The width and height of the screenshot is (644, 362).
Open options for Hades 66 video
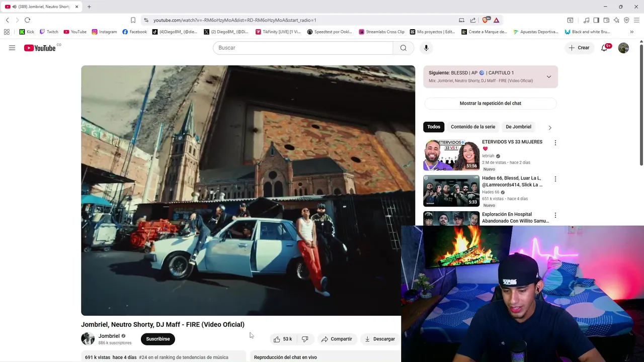[555, 179]
